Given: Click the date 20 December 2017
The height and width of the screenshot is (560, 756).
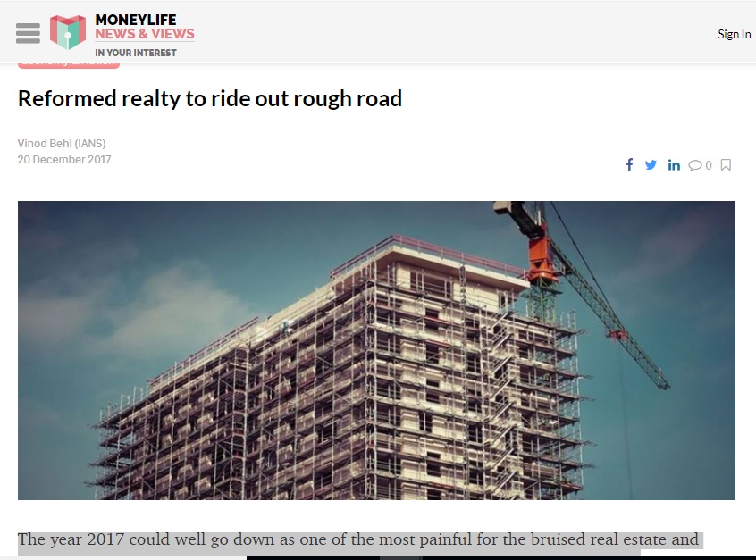Looking at the screenshot, I should click(64, 160).
